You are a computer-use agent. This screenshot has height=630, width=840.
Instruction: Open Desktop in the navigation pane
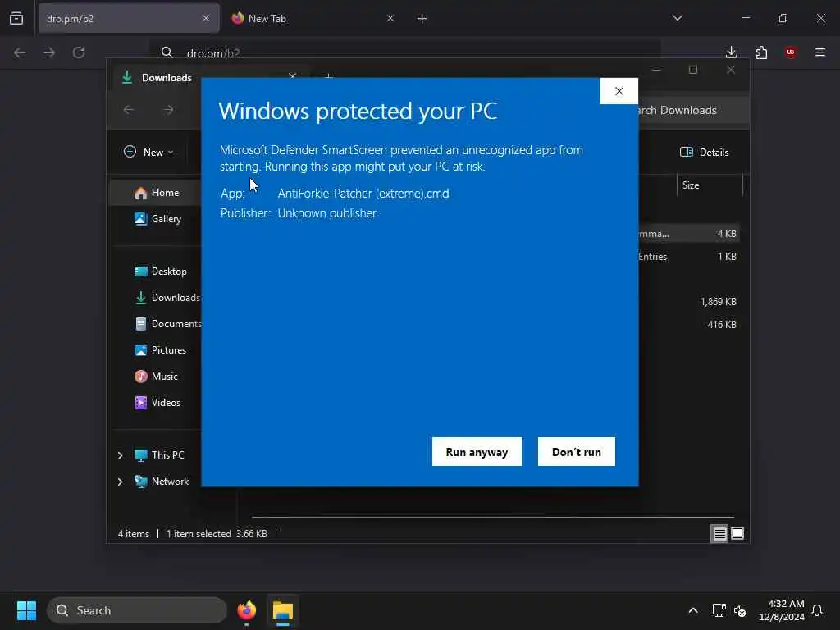coord(160,271)
